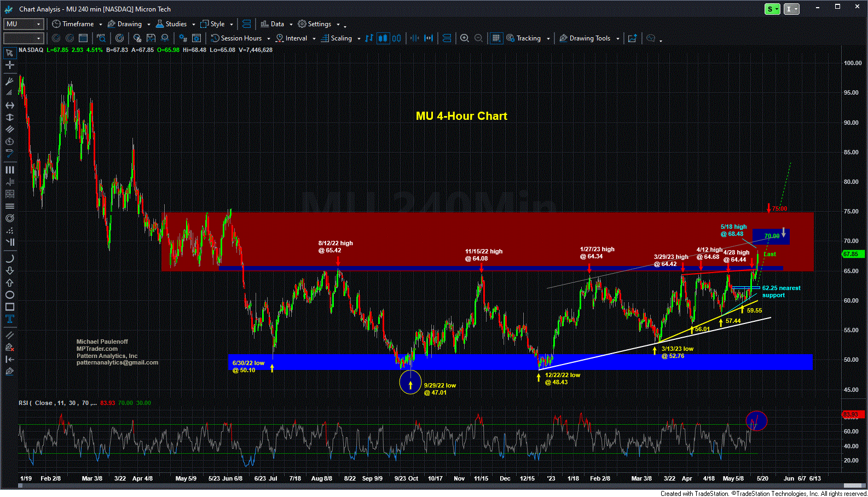Select the down arrow drawing tool

click(x=9, y=270)
